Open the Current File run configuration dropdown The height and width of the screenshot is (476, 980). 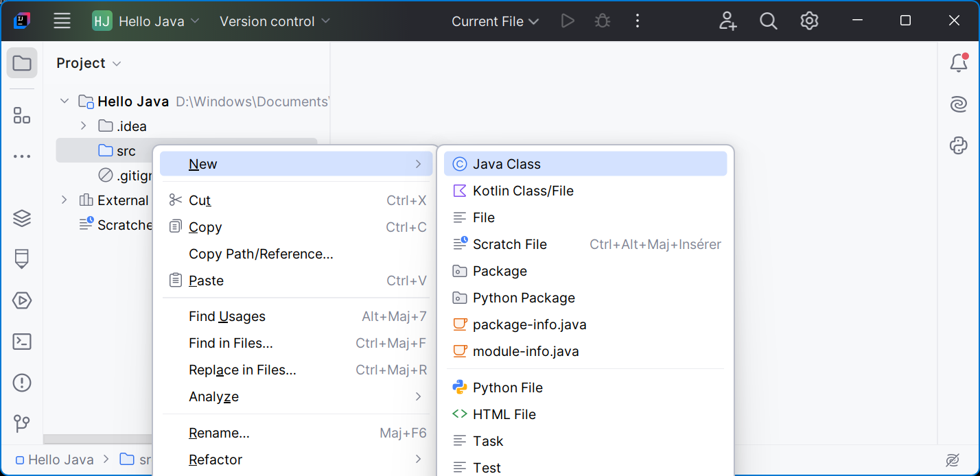click(495, 21)
